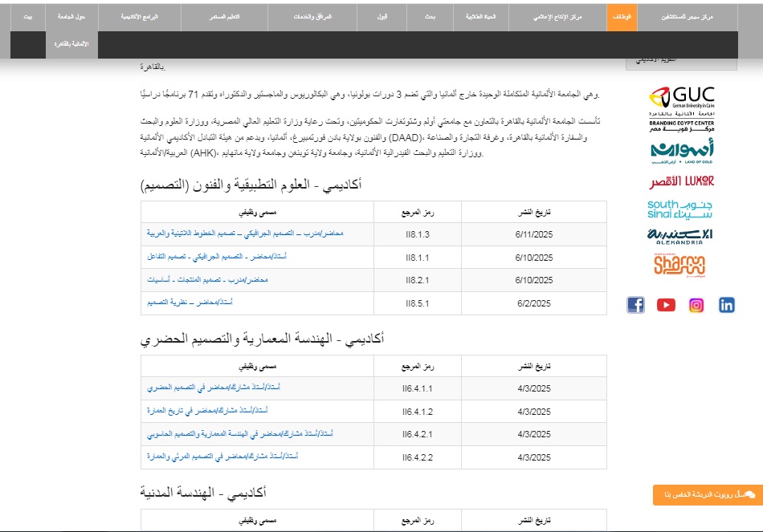Select the highlighted الوظائف menu item

(621, 16)
